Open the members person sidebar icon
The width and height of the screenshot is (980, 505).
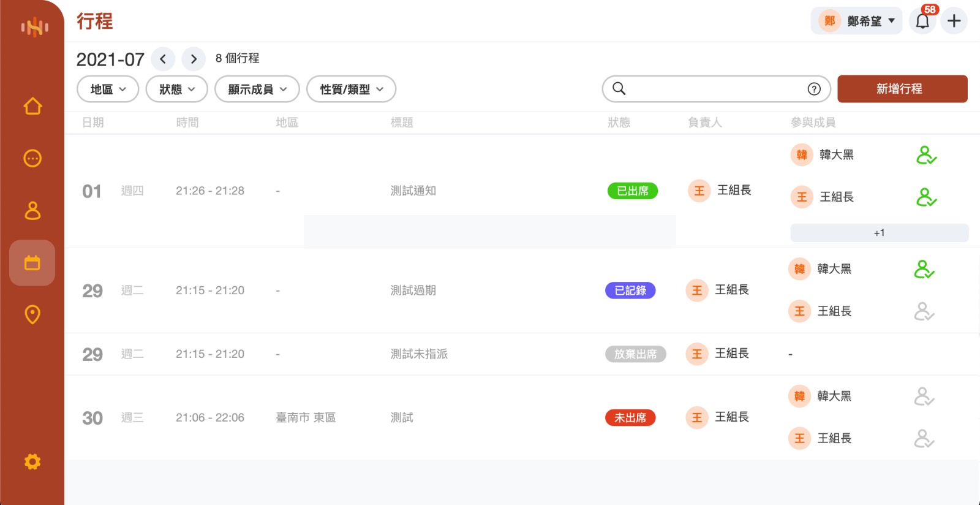(32, 210)
